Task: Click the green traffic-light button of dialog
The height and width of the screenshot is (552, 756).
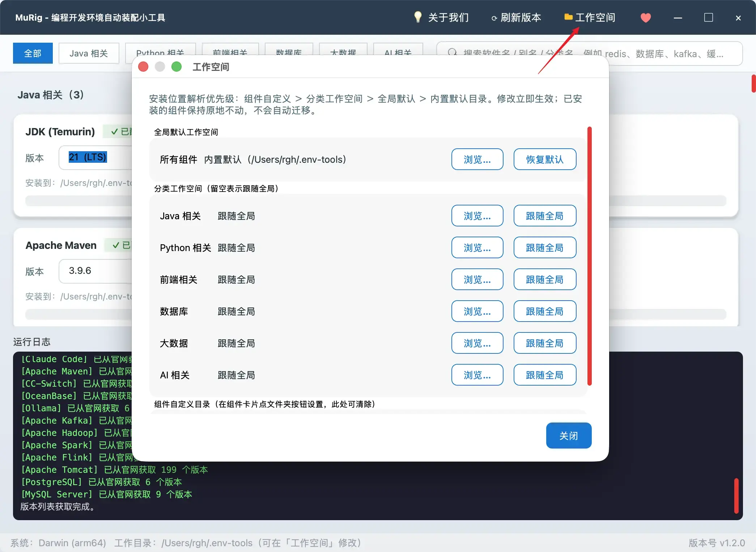Action: [x=177, y=67]
